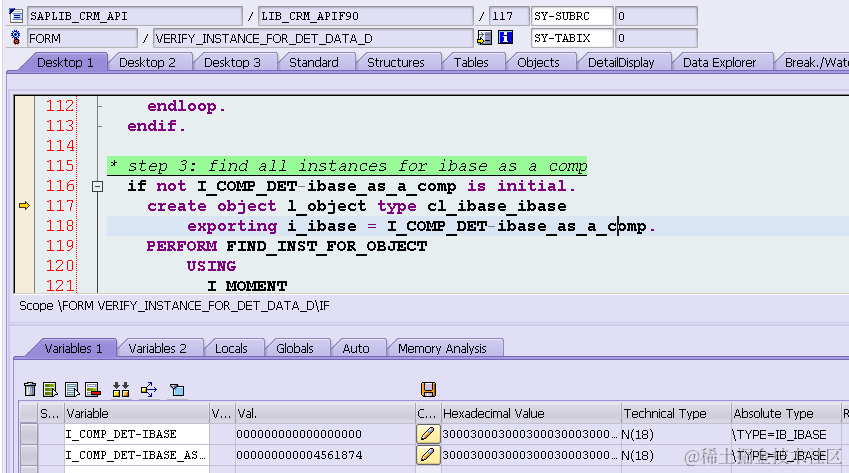The image size is (849, 473).
Task: Click the SY-TABIX field
Action: pyautogui.click(x=572, y=38)
